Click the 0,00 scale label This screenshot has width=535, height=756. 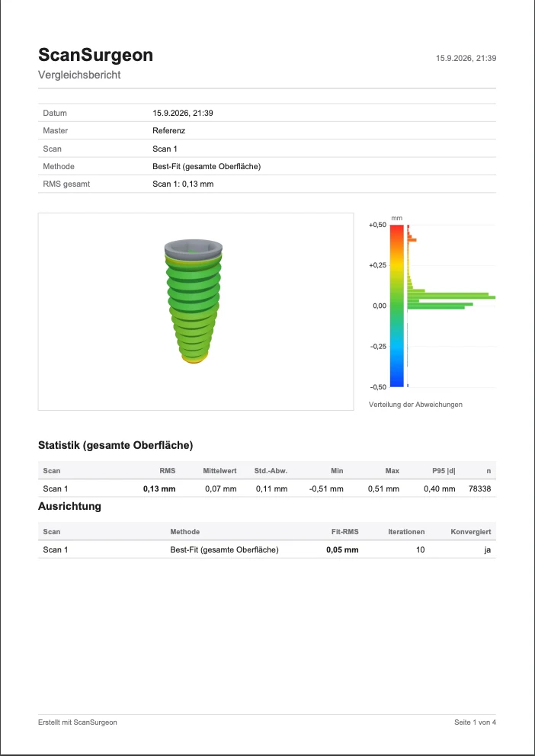click(380, 306)
